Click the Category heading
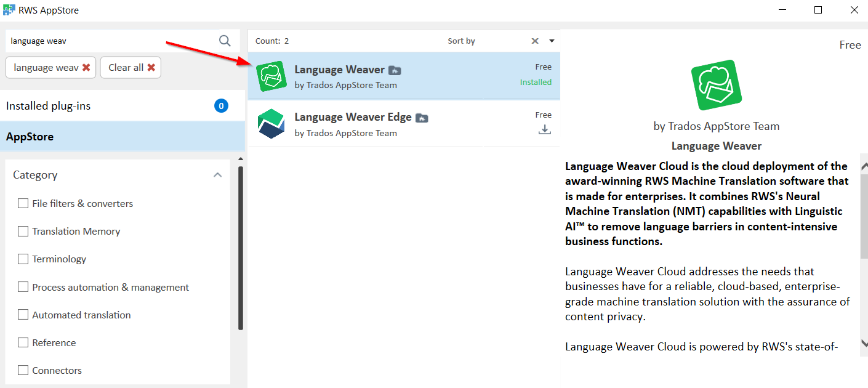This screenshot has height=388, width=868. 35,175
